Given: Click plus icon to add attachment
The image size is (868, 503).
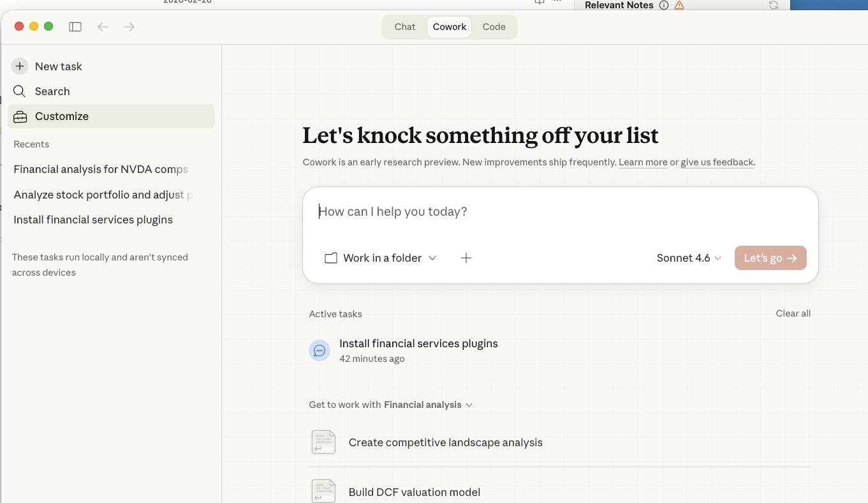Looking at the screenshot, I should point(466,258).
